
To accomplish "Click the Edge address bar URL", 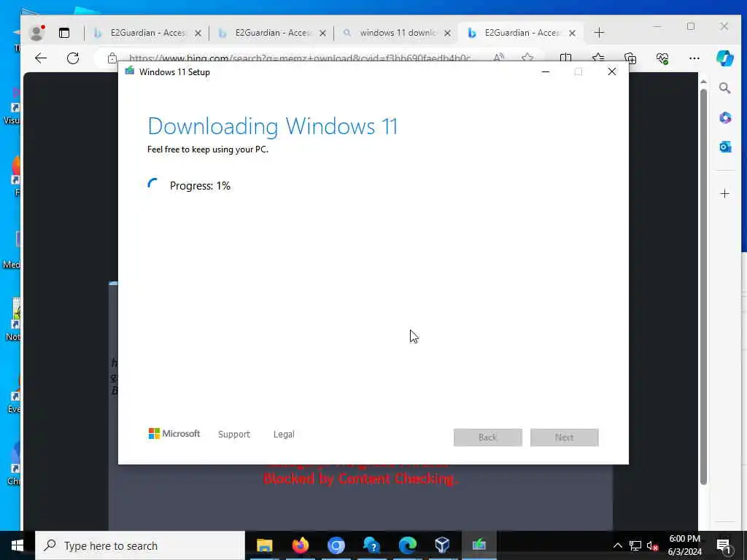I will (x=300, y=58).
